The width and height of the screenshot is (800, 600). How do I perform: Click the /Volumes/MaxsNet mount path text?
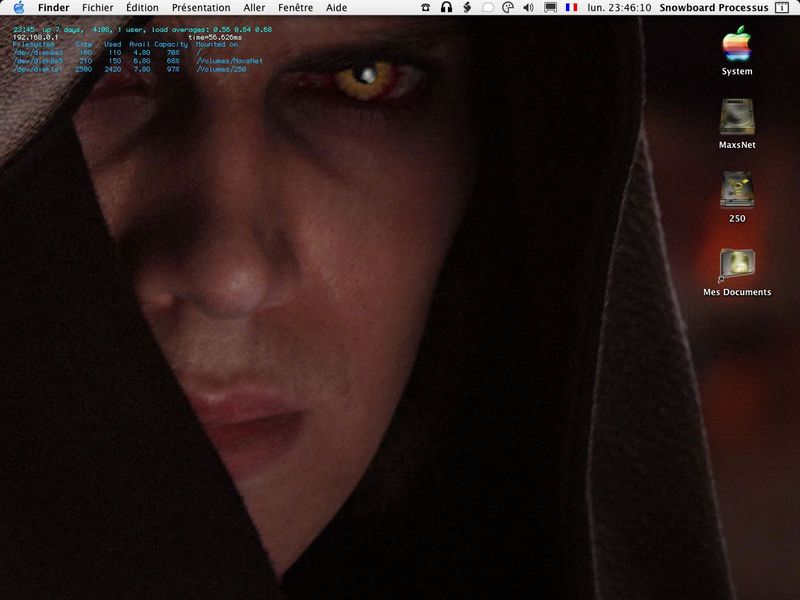(230, 61)
